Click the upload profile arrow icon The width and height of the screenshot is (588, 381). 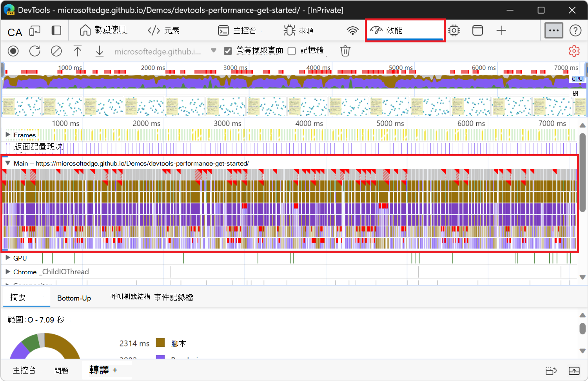click(78, 51)
